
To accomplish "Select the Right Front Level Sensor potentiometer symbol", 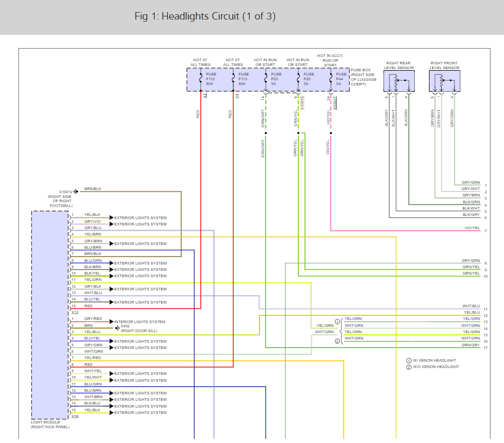I will pos(444,82).
